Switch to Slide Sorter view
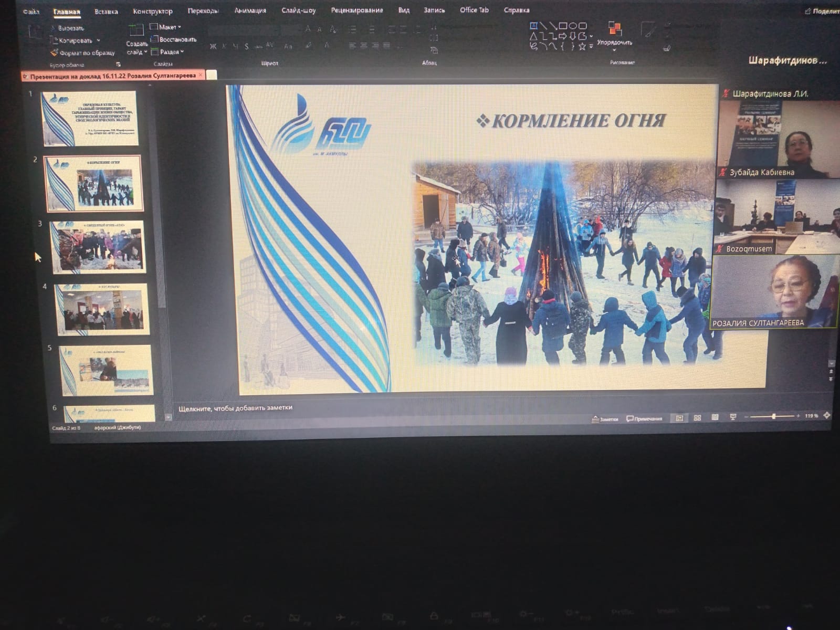Image resolution: width=840 pixels, height=630 pixels. 697,418
